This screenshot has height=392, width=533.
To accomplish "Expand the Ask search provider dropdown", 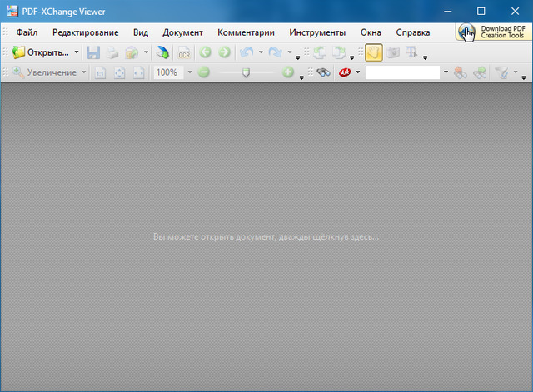I will 358,72.
